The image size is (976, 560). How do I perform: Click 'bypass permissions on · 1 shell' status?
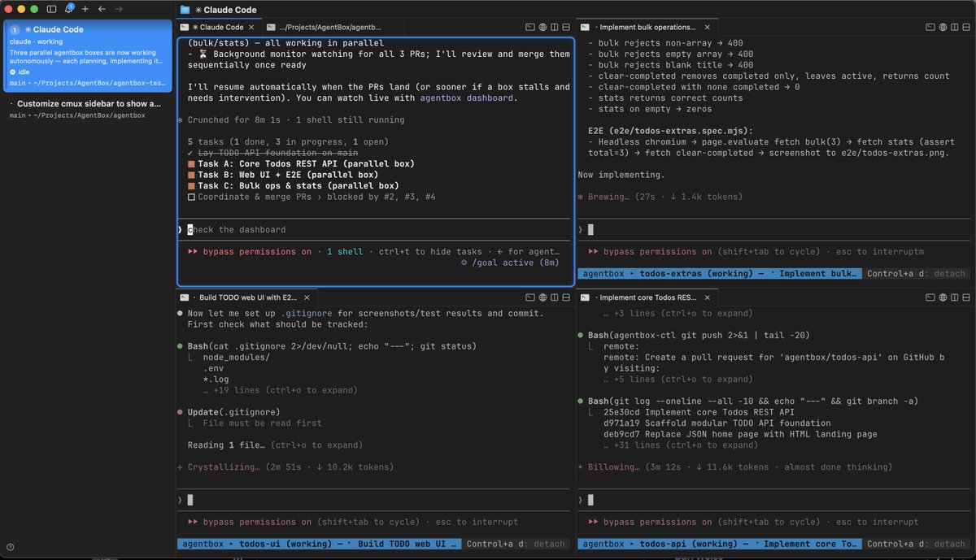pyautogui.click(x=275, y=252)
